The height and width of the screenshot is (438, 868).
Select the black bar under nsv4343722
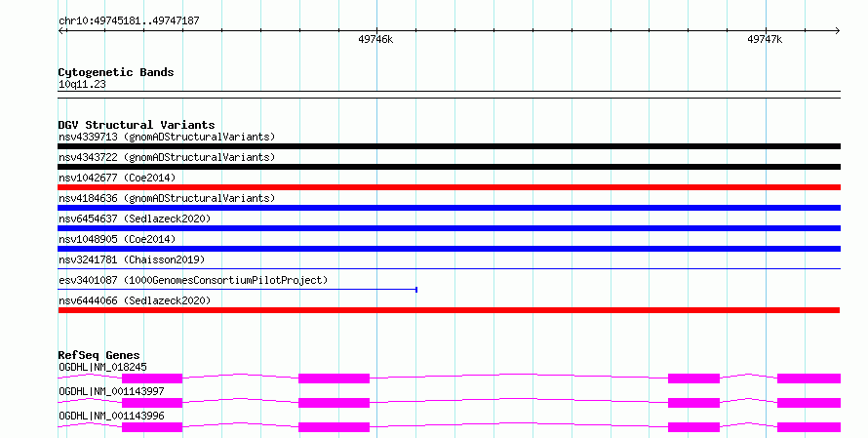tap(449, 167)
